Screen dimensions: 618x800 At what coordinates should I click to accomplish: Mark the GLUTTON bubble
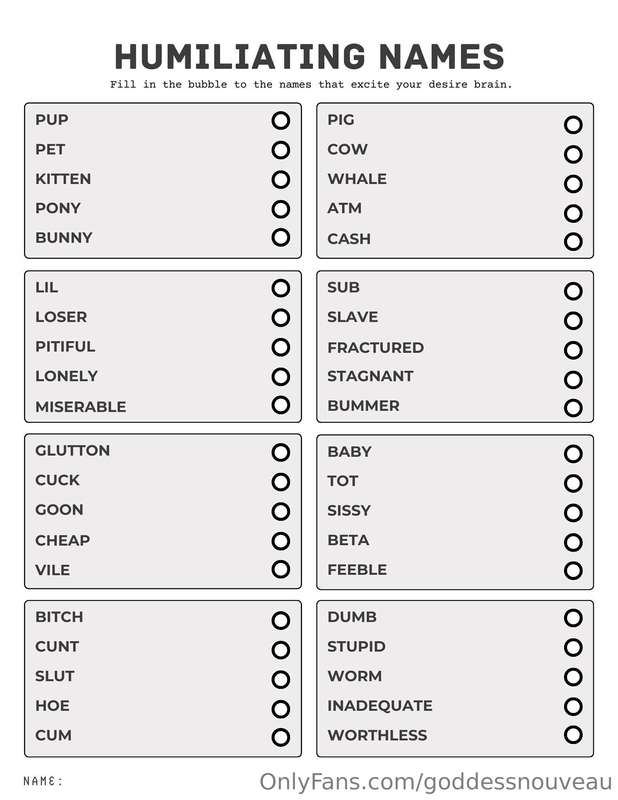click(x=281, y=452)
